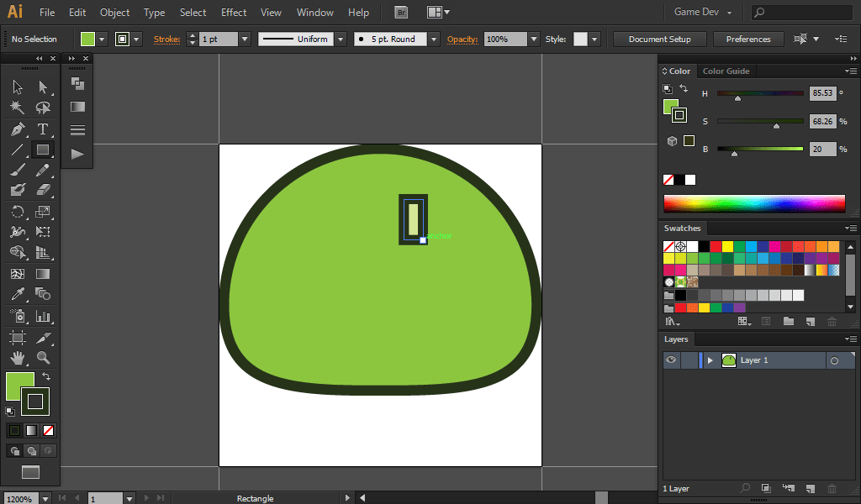Click the hue H value field

(822, 93)
